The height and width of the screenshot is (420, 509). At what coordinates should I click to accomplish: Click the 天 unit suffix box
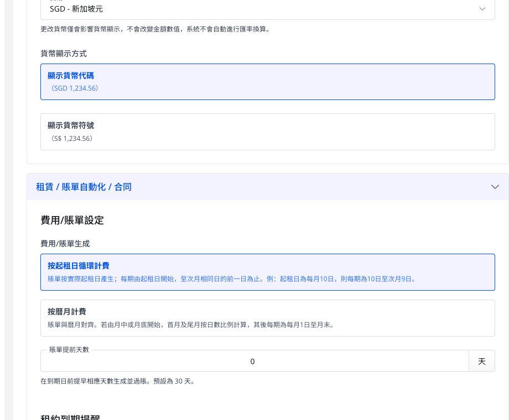482,361
